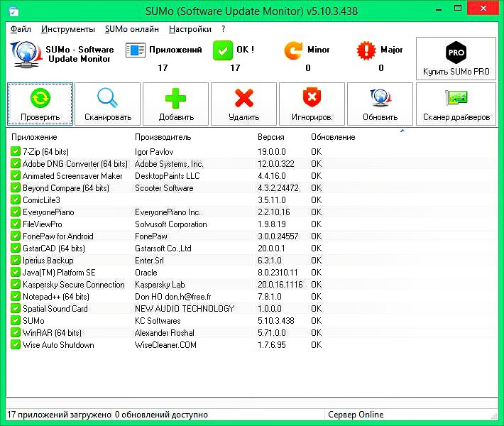504x426 pixels.
Task: Click the status icon for the SUMo row
Action: click(x=16, y=320)
